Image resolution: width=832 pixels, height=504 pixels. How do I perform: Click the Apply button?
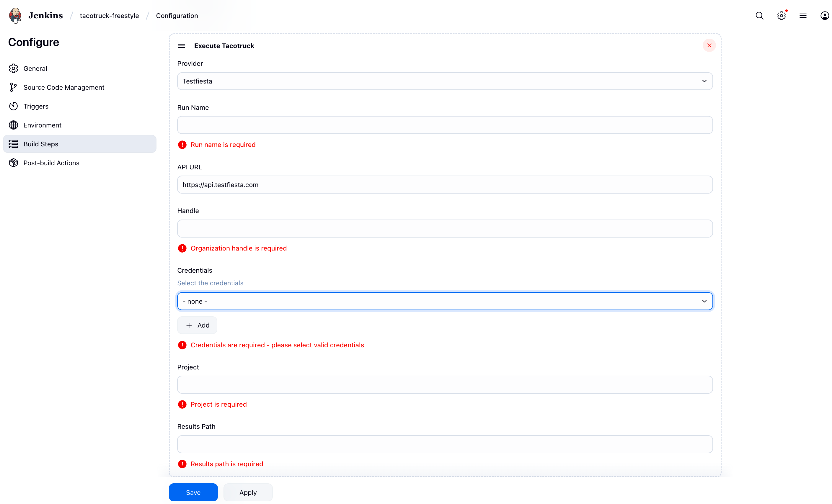pos(248,492)
